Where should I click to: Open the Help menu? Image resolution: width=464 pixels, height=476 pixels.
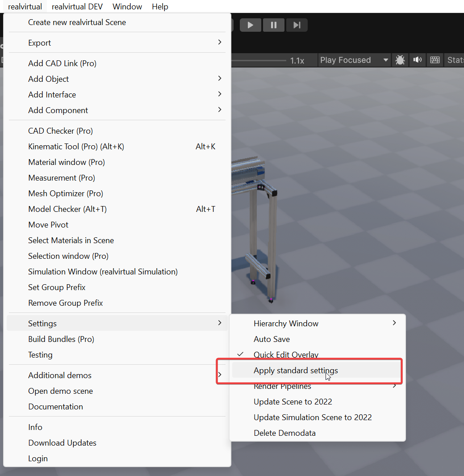[x=160, y=6]
